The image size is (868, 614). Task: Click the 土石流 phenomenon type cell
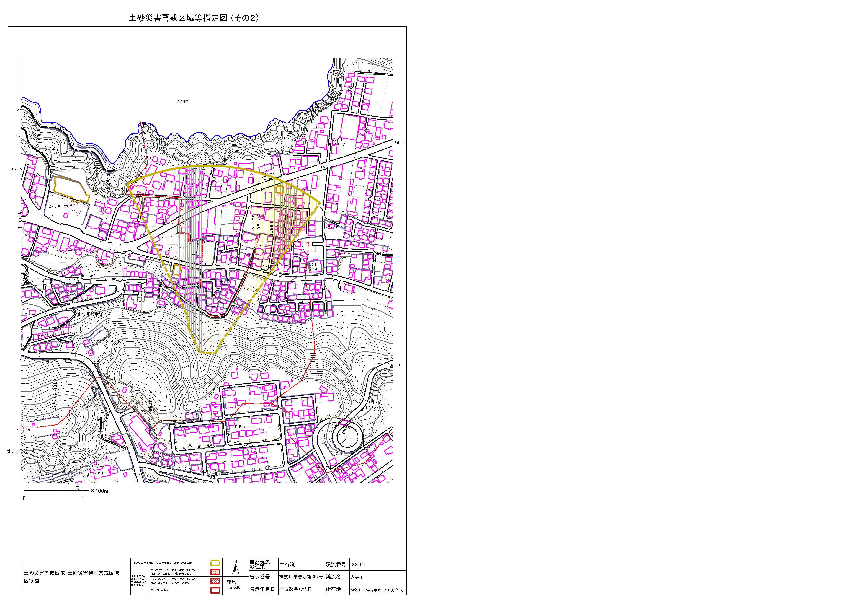coord(287,564)
